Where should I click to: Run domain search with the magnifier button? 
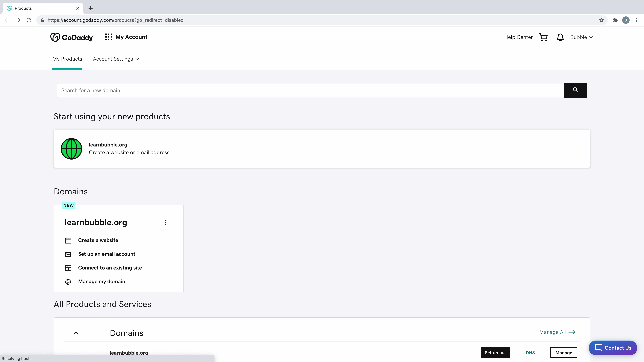coord(576,90)
